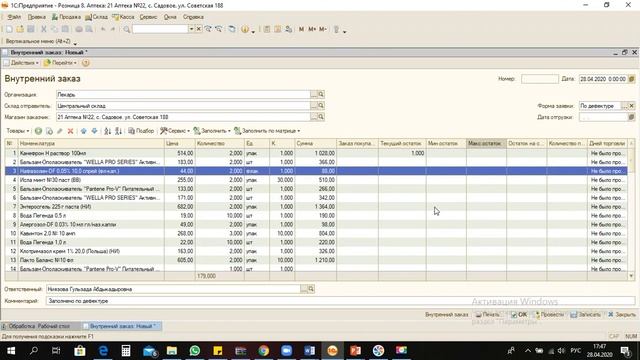The height and width of the screenshot is (360, 640).
Task: Clear the toolbar search field with X
Action: point(198,29)
